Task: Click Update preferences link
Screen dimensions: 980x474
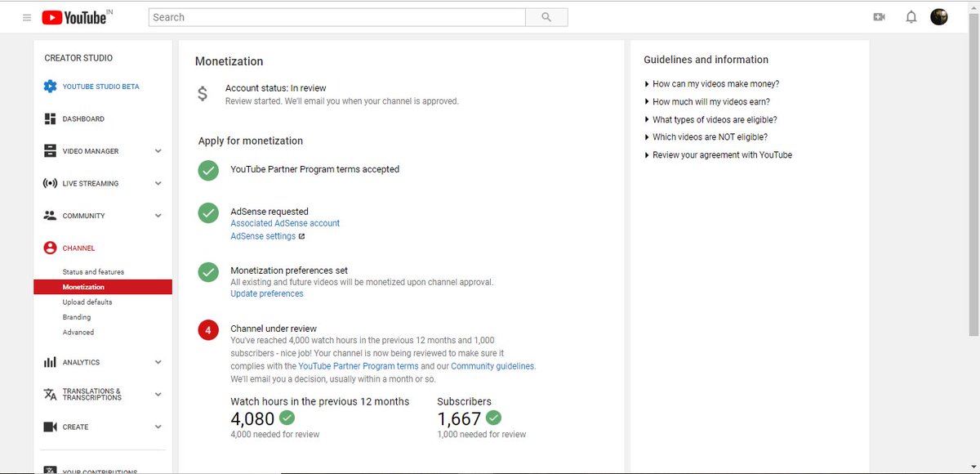Action: (x=267, y=293)
